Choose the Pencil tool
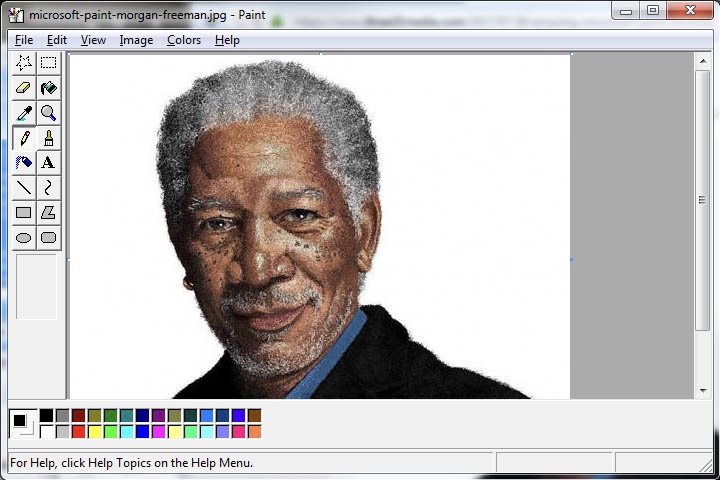The width and height of the screenshot is (720, 480). click(x=24, y=138)
